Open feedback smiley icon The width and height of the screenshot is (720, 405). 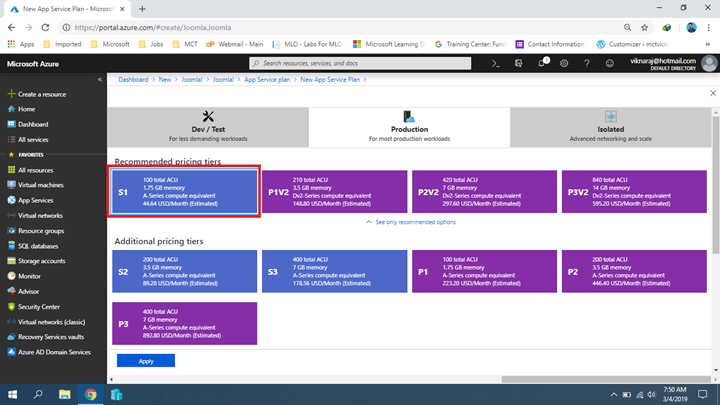click(609, 64)
